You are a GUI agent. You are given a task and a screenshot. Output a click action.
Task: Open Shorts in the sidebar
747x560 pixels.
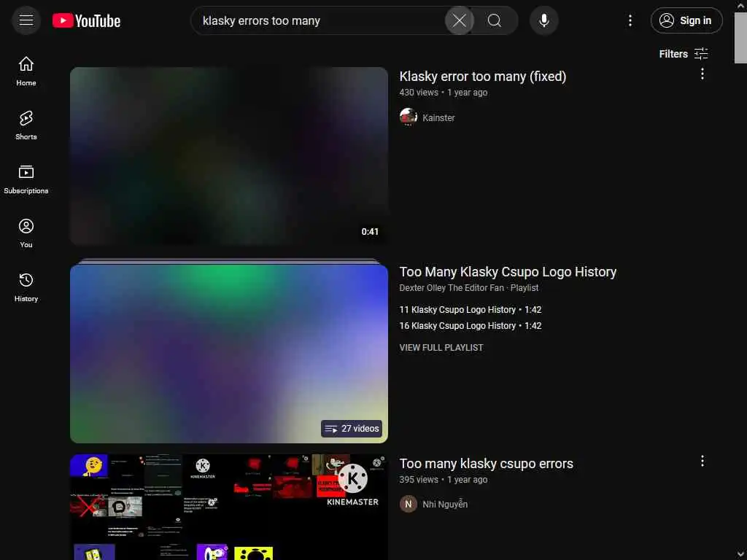tap(26, 125)
